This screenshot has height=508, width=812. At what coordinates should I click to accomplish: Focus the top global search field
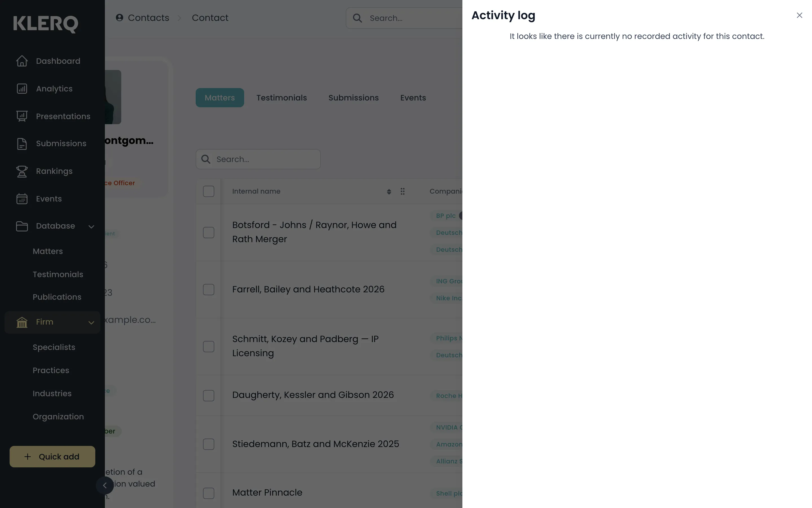point(404,18)
